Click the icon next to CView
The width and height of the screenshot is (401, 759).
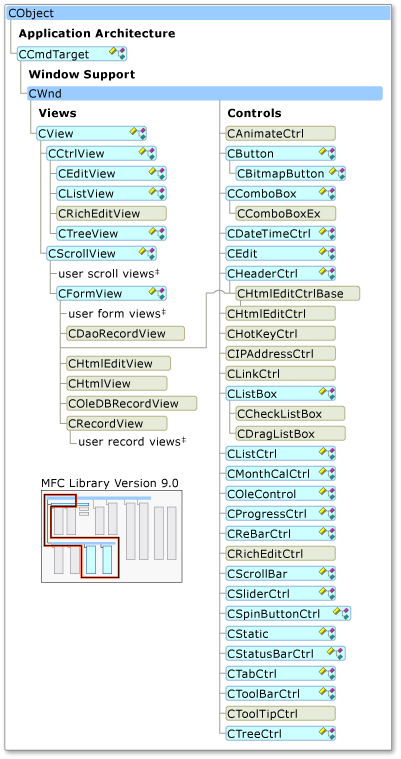point(138,133)
